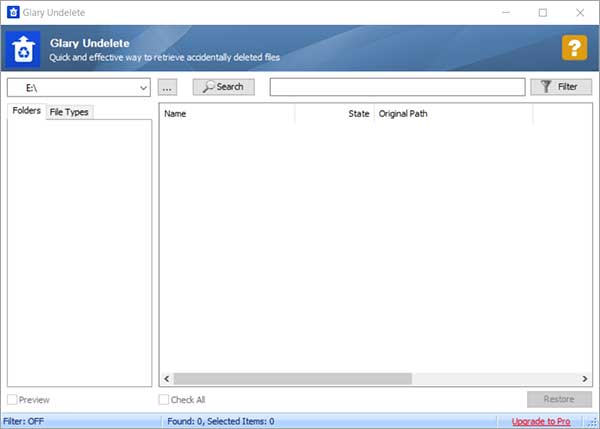Open the E:\ drive selection dropdown
Viewport: 600px width, 429px height.
[79, 88]
